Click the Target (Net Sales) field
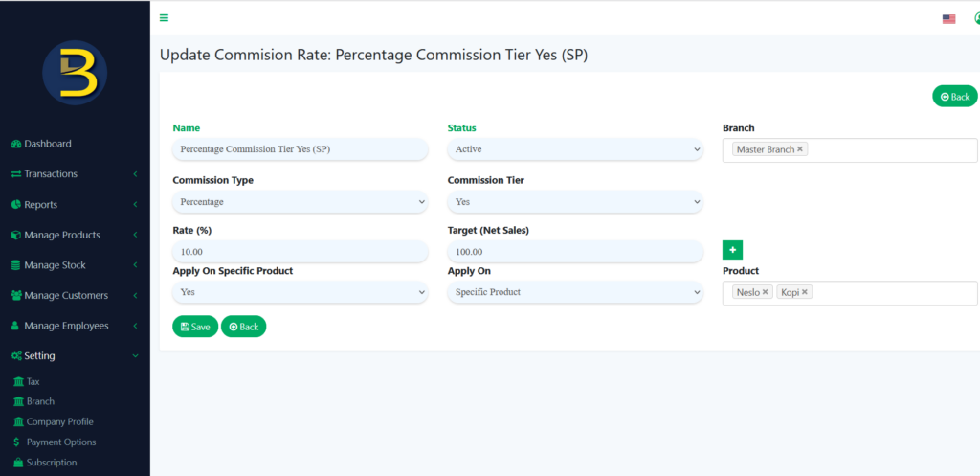The width and height of the screenshot is (980, 476). click(x=575, y=251)
